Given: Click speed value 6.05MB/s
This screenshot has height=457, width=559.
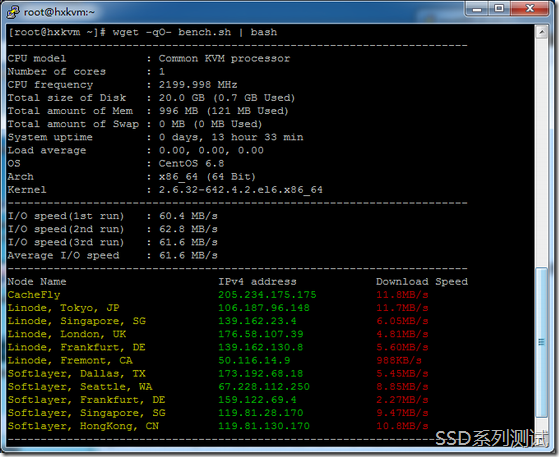Looking at the screenshot, I should (402, 321).
